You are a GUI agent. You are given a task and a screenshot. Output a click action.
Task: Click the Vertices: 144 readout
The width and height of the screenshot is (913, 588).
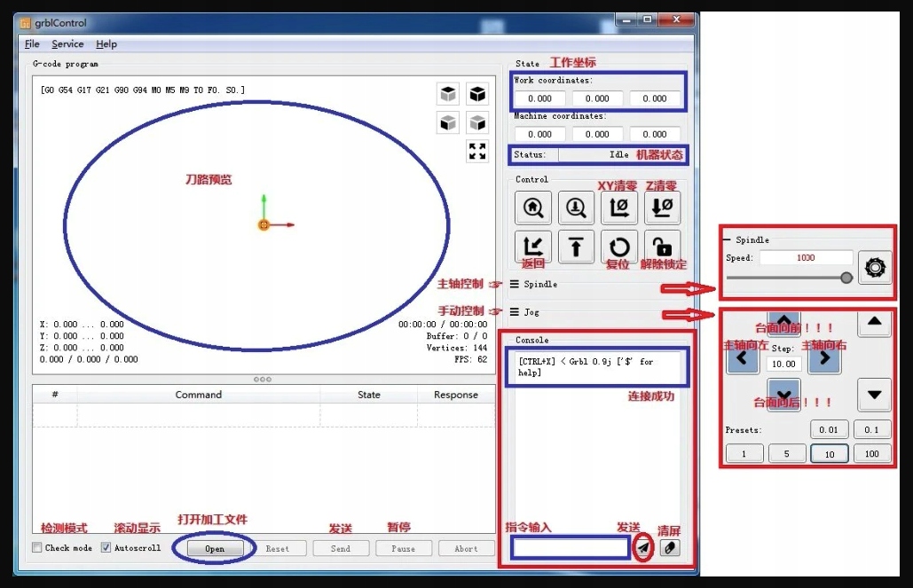pyautogui.click(x=457, y=348)
